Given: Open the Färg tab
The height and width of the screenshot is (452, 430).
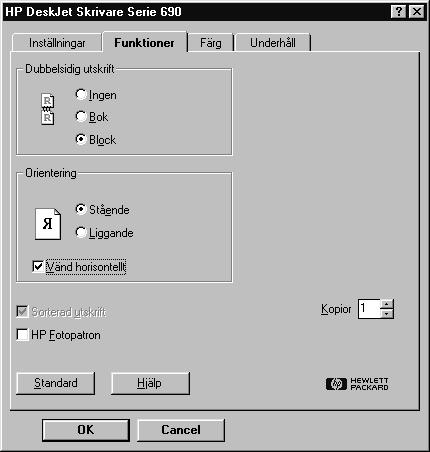Looking at the screenshot, I should point(211,43).
